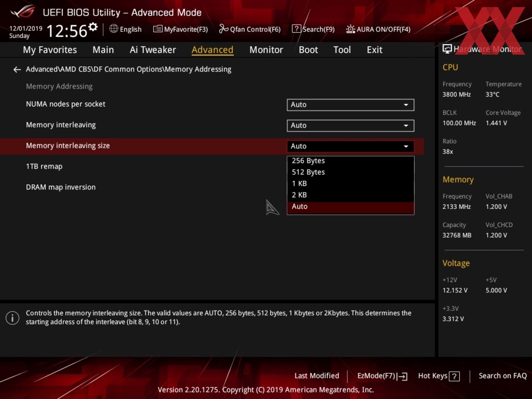532x399 pixels.
Task: Select 512 Bytes option
Action: click(x=350, y=172)
